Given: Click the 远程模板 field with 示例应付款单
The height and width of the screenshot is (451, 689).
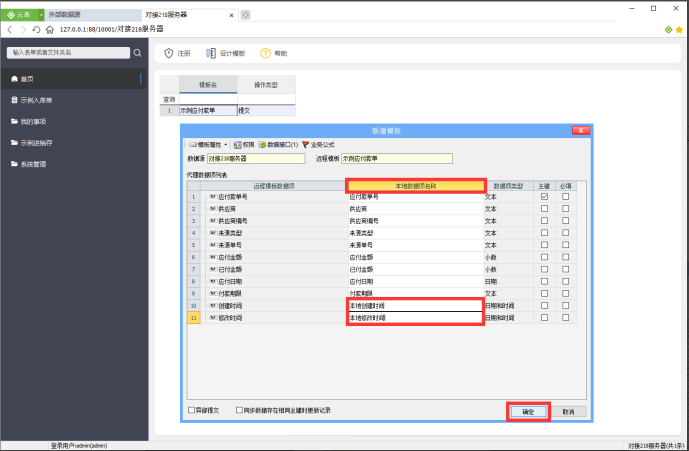Looking at the screenshot, I should click(x=397, y=158).
